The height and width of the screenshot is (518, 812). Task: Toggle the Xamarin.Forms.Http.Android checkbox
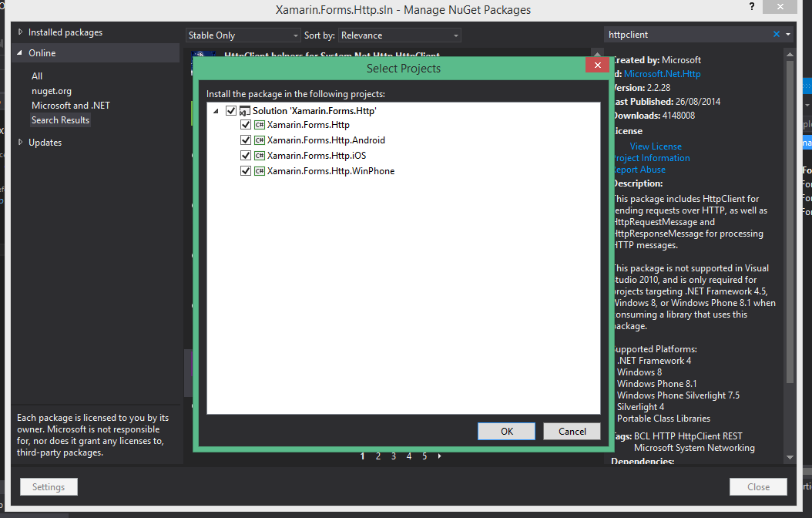[x=246, y=140]
